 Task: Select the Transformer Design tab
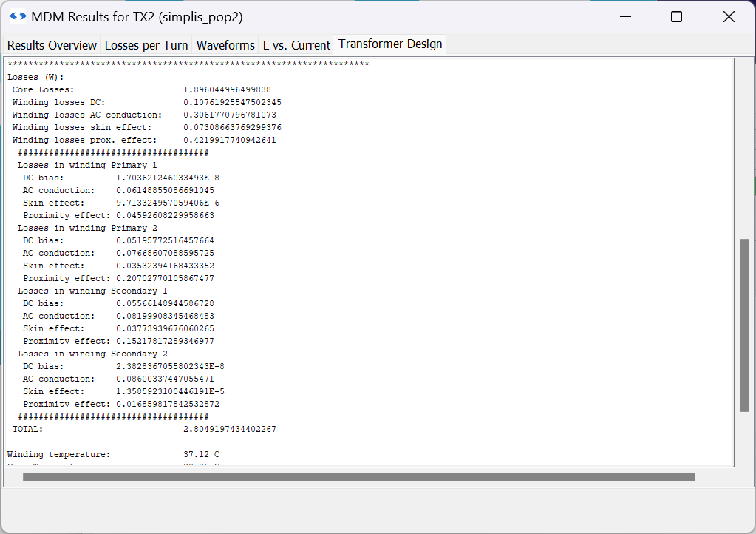click(x=389, y=44)
